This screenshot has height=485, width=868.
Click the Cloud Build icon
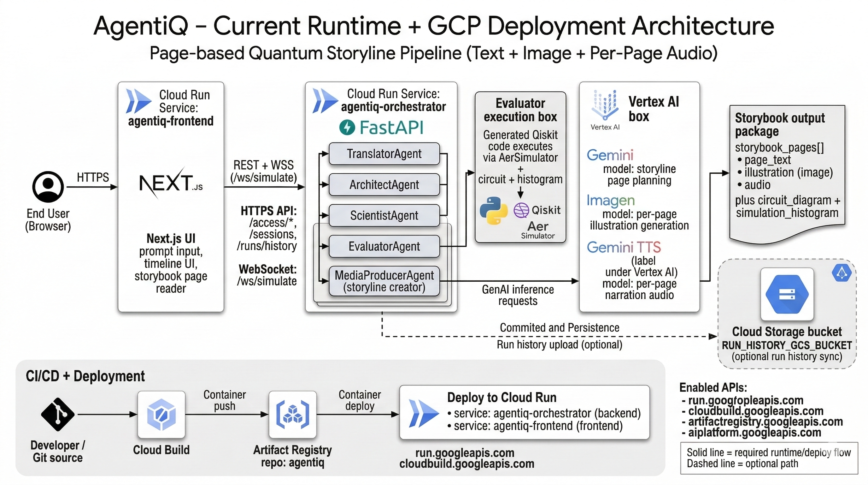(161, 415)
